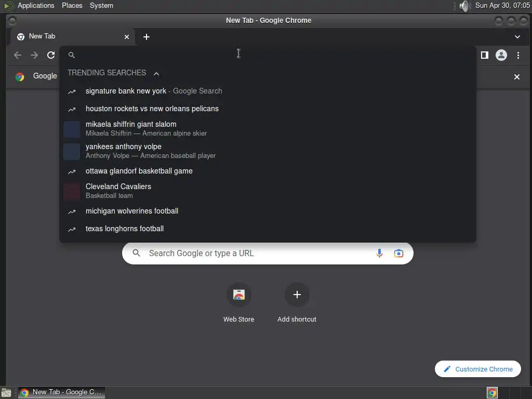Click the trending icon beside ottawa glandorf
This screenshot has height=399, width=532.
click(x=72, y=171)
